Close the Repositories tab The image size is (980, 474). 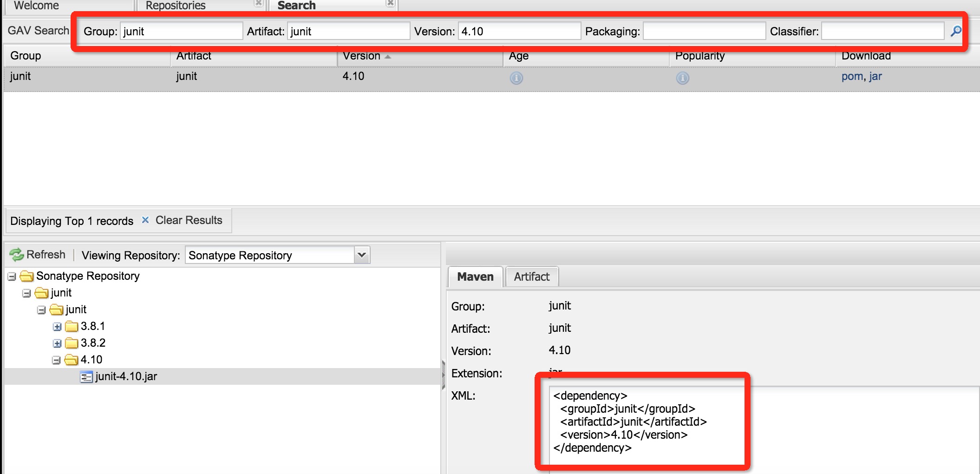tap(259, 3)
